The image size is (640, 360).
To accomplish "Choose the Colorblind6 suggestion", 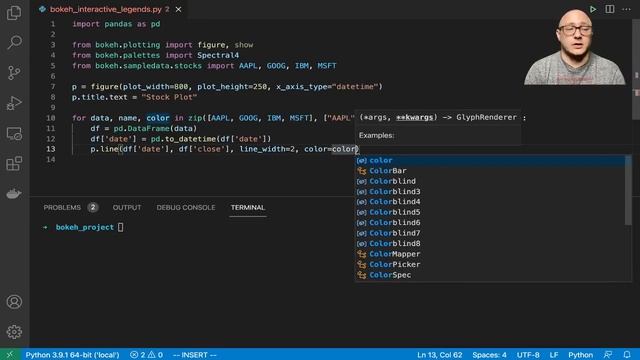I will point(490,223).
